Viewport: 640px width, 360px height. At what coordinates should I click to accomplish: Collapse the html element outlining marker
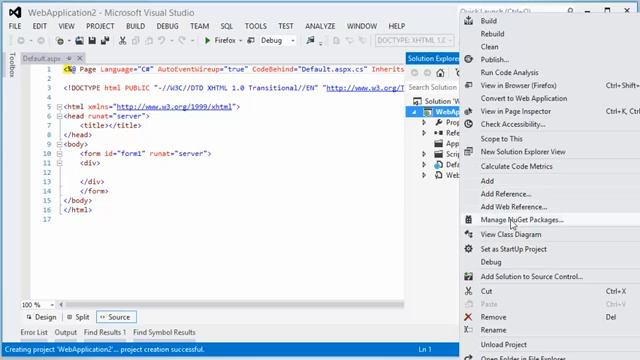[59, 107]
